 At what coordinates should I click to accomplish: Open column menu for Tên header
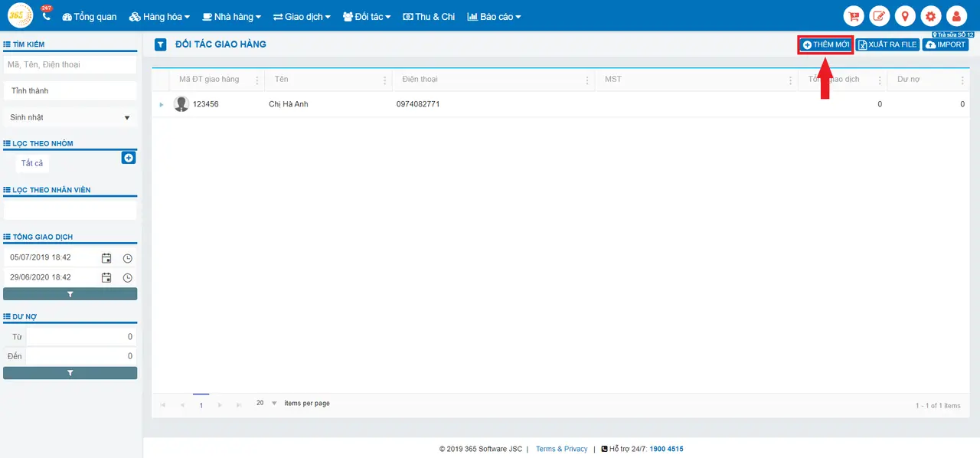pos(384,80)
